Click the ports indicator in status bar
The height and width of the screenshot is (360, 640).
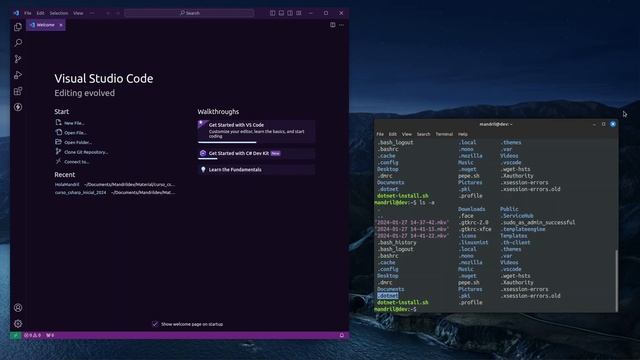coord(50,335)
